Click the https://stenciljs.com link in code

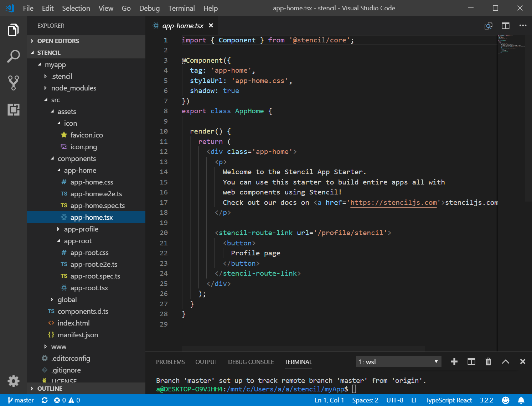click(x=393, y=203)
